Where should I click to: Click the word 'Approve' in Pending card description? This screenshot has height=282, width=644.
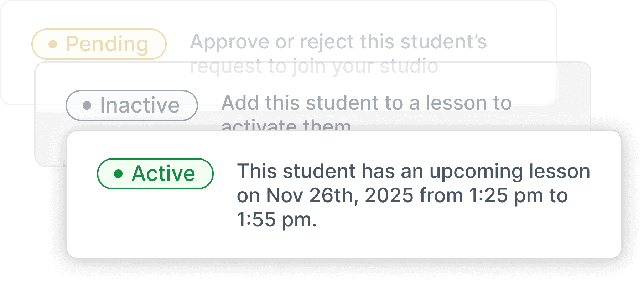(229, 42)
